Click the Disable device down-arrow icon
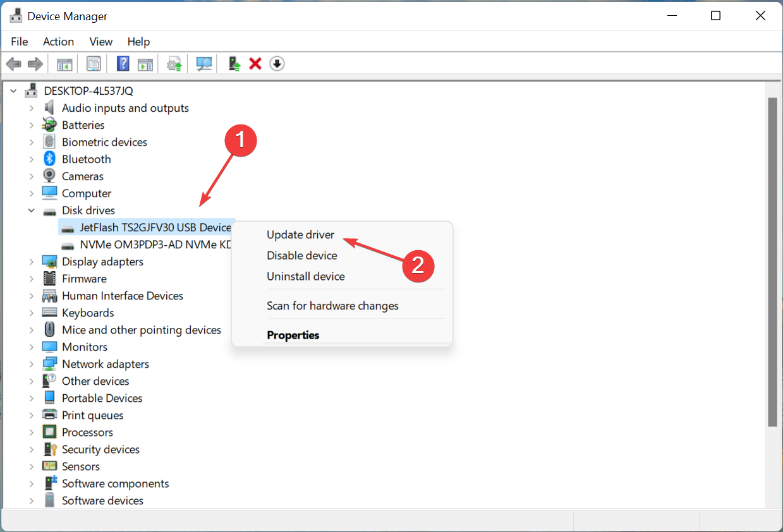 pos(277,63)
